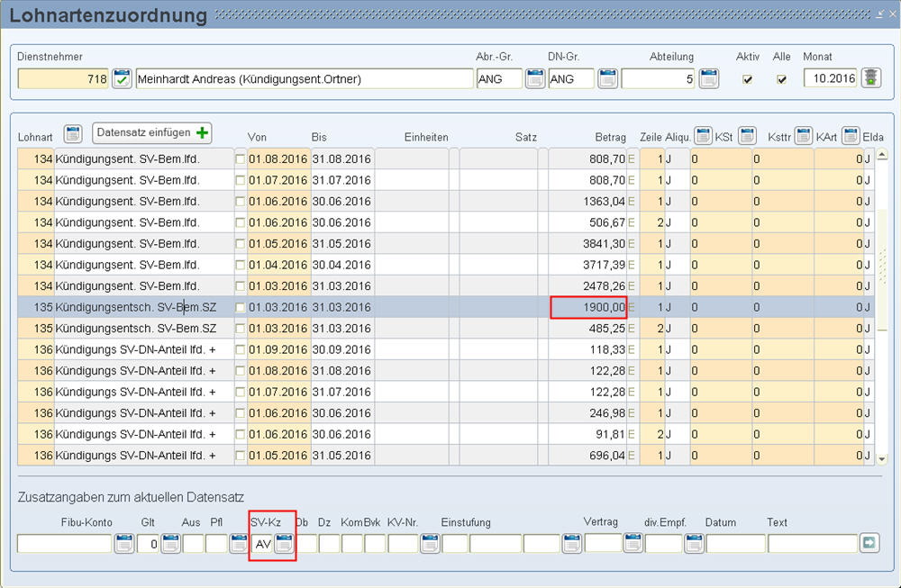The width and height of the screenshot is (901, 588).
Task: Open the div.Empf. lookup icon
Action: point(694,543)
